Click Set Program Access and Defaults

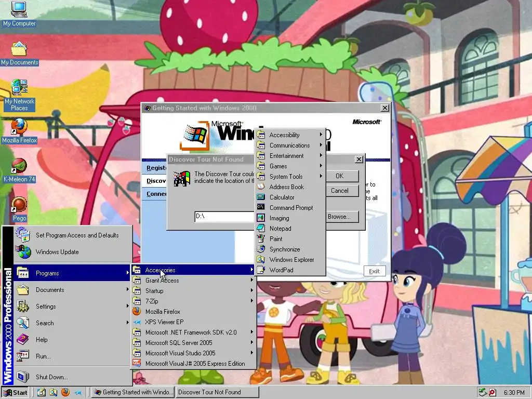[x=72, y=235]
